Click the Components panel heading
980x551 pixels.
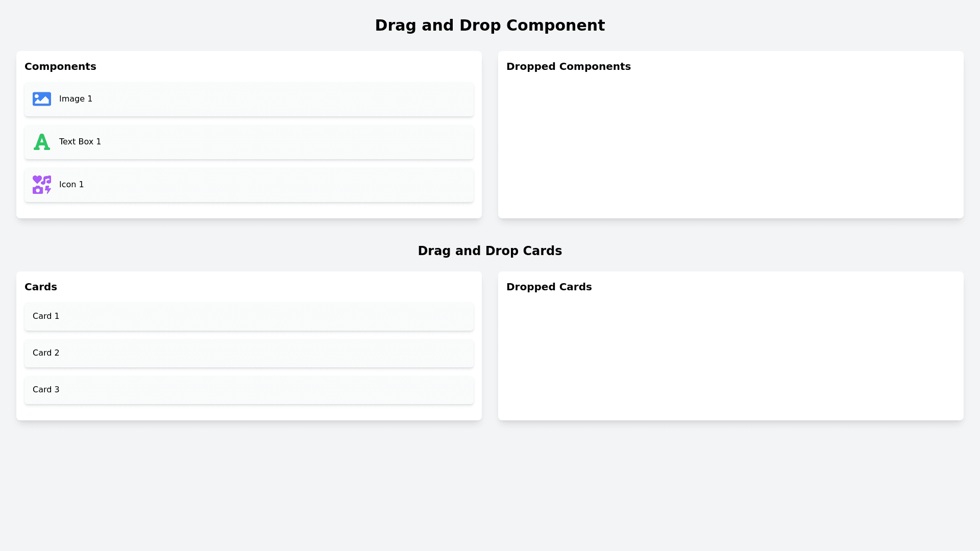coord(60,67)
